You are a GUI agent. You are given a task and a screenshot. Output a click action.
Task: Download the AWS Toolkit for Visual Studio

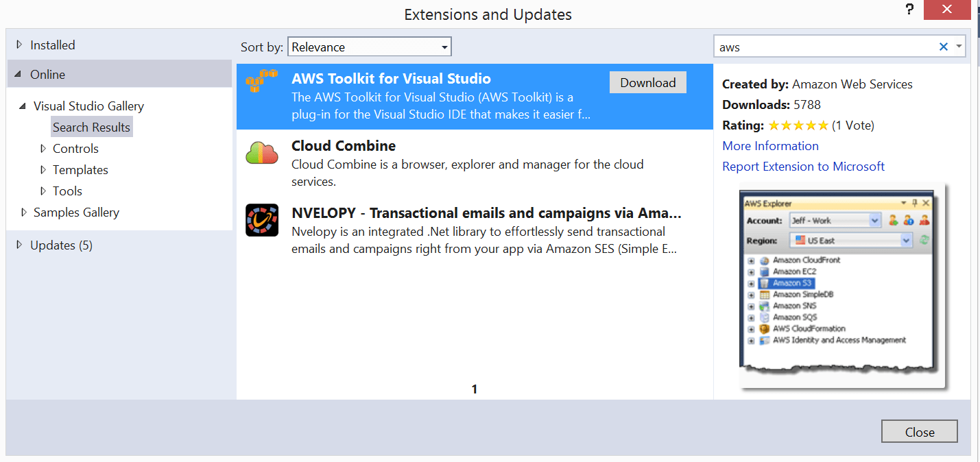[x=647, y=83]
